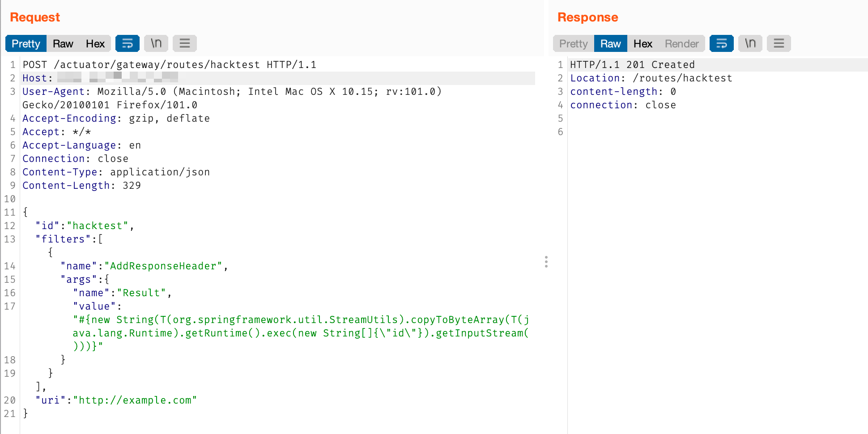Viewport: 868px width, 434px height.
Task: Click the Request panel heading
Action: 35,17
